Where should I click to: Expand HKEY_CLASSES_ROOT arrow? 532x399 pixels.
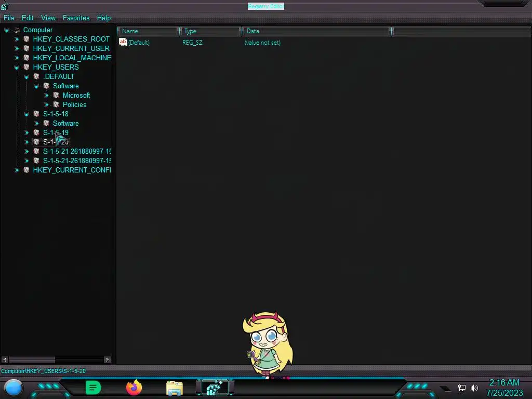pyautogui.click(x=16, y=39)
